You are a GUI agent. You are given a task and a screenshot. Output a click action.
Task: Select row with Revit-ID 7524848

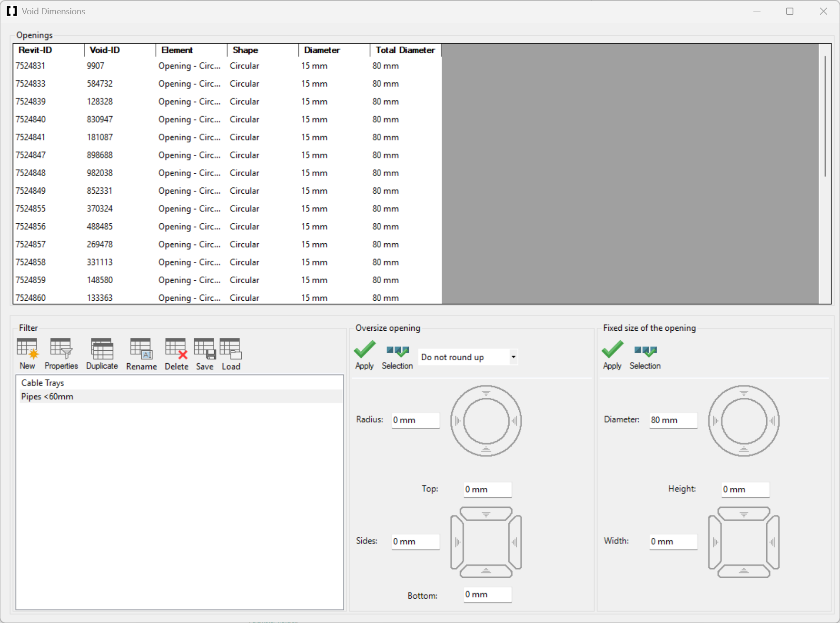point(227,173)
